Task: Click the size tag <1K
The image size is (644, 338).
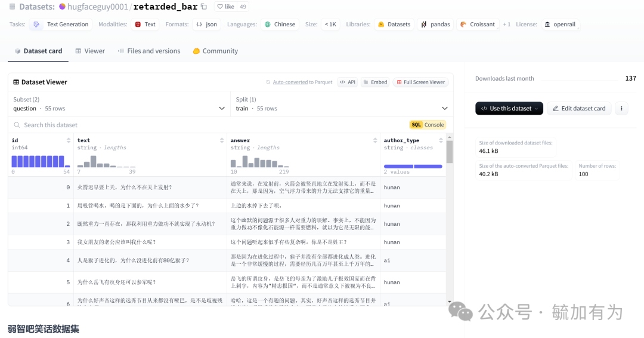Action: (x=330, y=24)
